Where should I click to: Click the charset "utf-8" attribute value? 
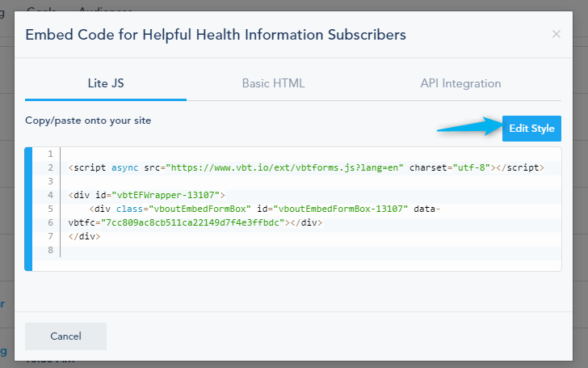(472, 167)
